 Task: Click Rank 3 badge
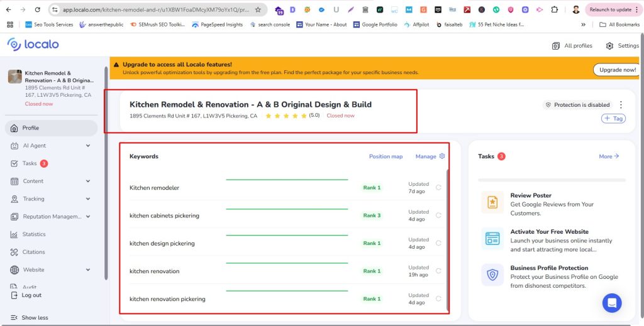pyautogui.click(x=372, y=215)
